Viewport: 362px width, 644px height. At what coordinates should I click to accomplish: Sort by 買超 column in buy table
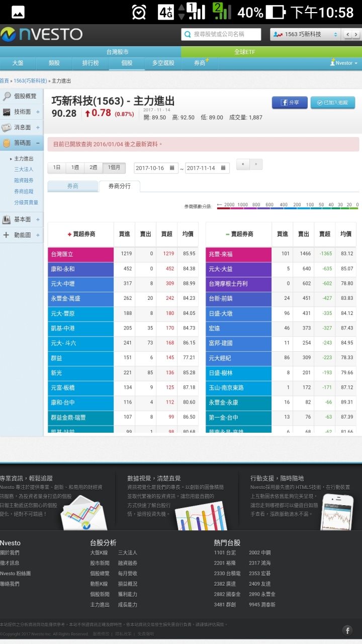tap(166, 234)
